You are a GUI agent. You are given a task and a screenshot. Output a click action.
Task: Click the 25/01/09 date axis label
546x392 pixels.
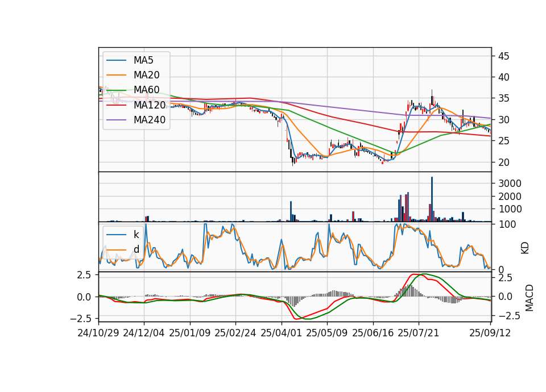coord(190,333)
